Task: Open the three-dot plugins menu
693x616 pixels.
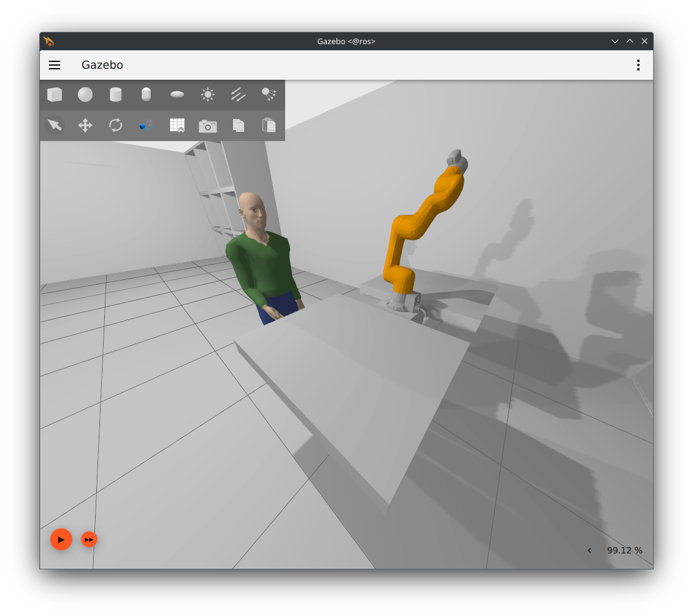Action: pyautogui.click(x=638, y=65)
